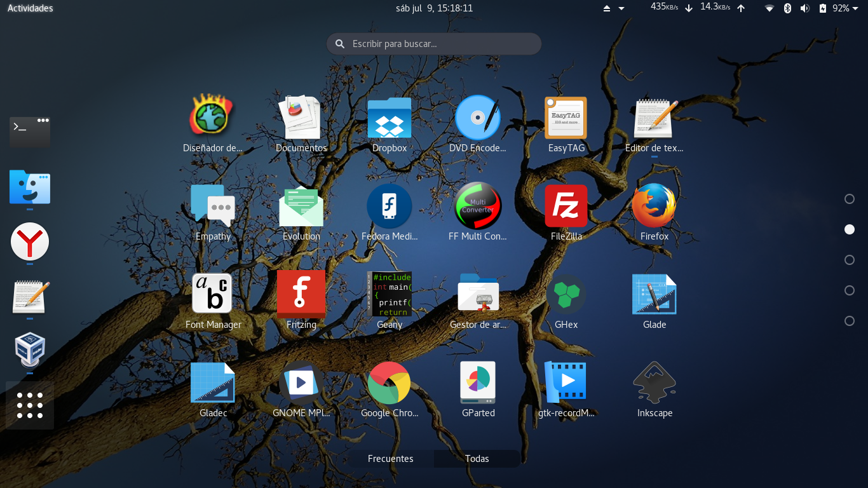Open Font Manager app
This screenshot has width=868, height=488.
pyautogui.click(x=213, y=294)
